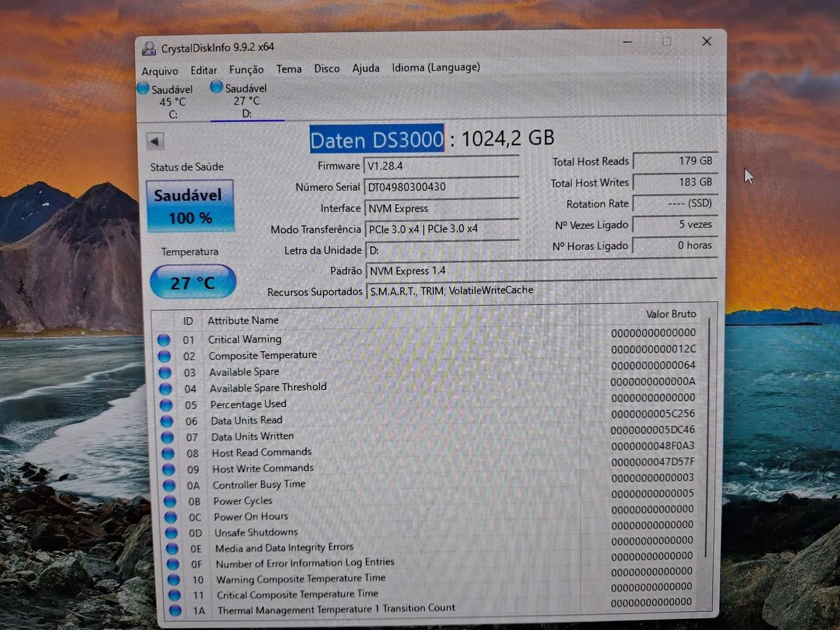Open the Função menu

pos(246,70)
